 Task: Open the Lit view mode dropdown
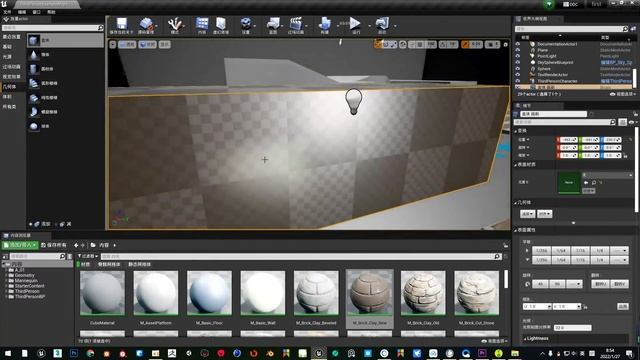tap(147, 44)
